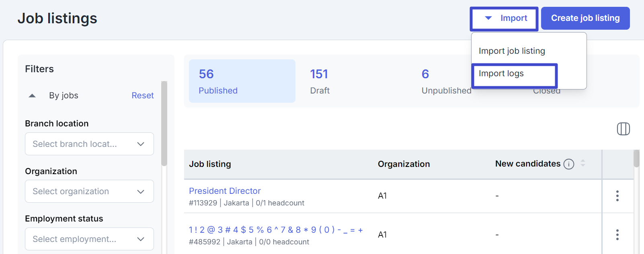Switch to the Published tab
The width and height of the screenshot is (644, 254).
[242, 81]
